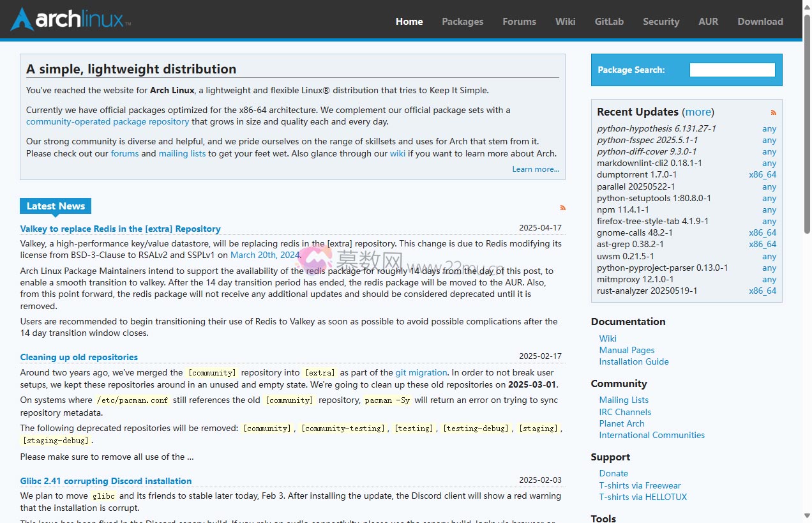Open the Packages navigation item
The height and width of the screenshot is (523, 812).
point(462,21)
